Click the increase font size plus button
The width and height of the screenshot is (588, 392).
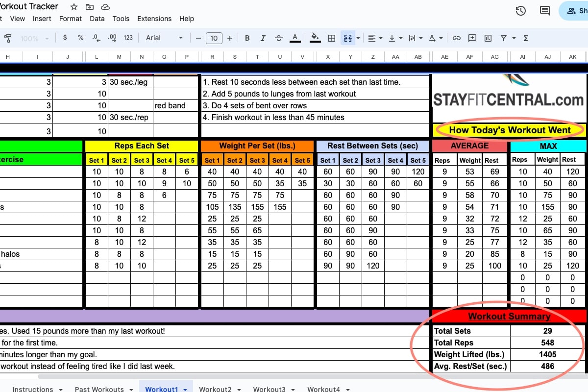(x=230, y=38)
